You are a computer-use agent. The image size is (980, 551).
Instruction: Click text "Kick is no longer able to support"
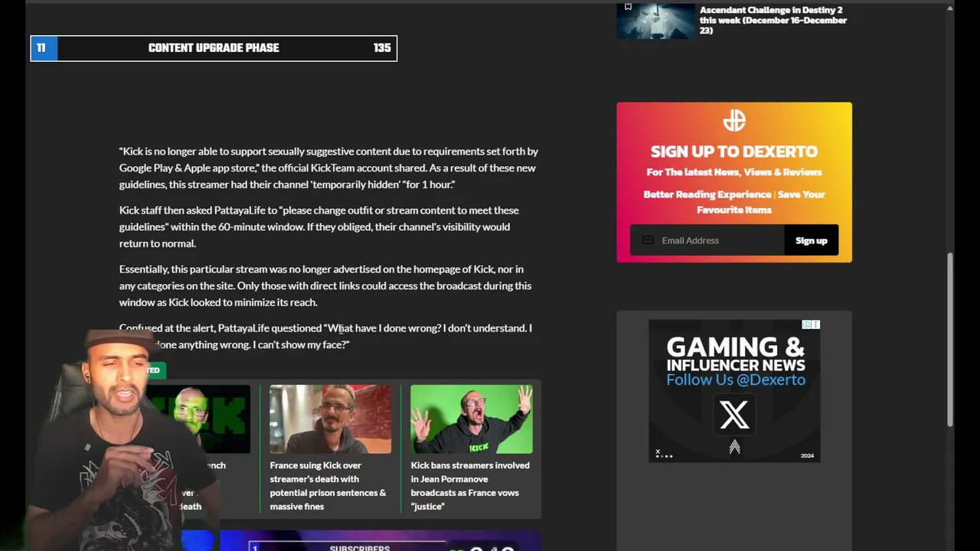(196, 152)
